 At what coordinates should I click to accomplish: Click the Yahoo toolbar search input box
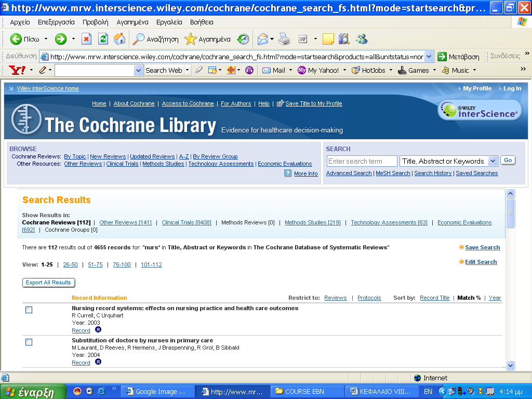point(95,71)
